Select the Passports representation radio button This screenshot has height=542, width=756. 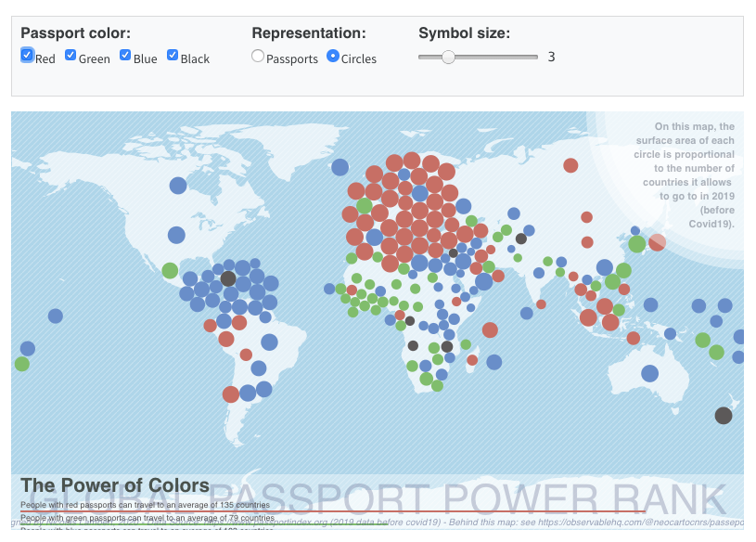(258, 57)
